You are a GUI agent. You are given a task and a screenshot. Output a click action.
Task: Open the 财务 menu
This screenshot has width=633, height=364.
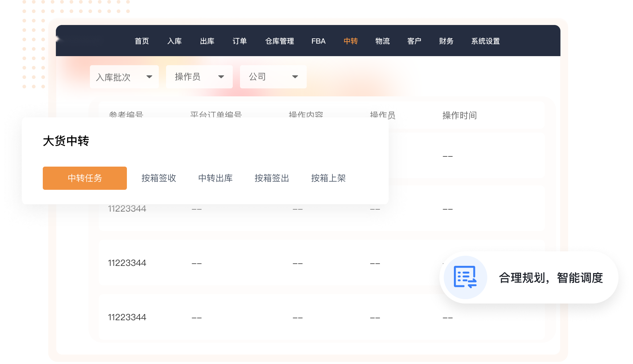(x=446, y=41)
